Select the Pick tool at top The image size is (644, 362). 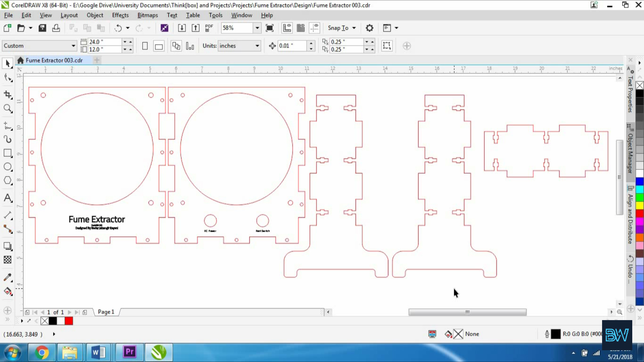click(x=7, y=63)
